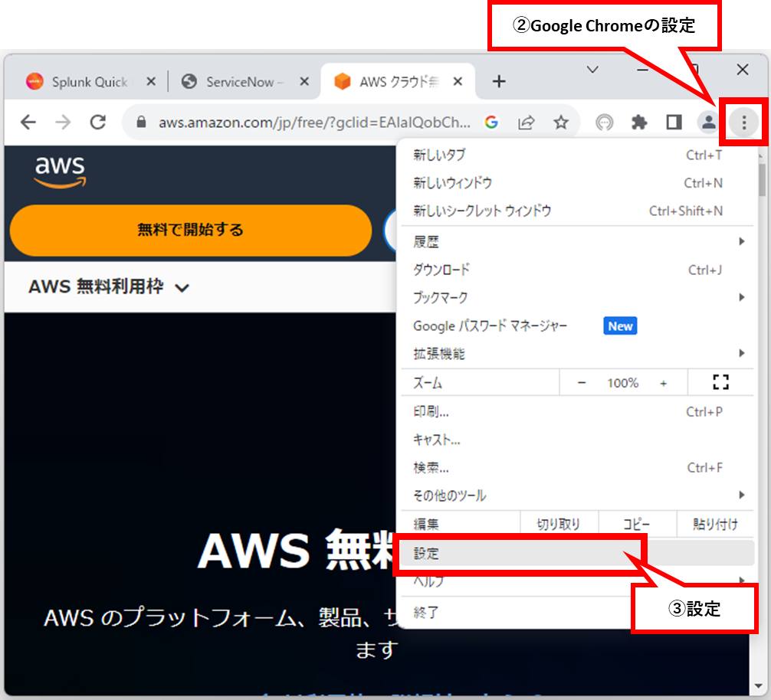Open Google パスワード マネージャー
The height and width of the screenshot is (700, 771).
point(577,325)
